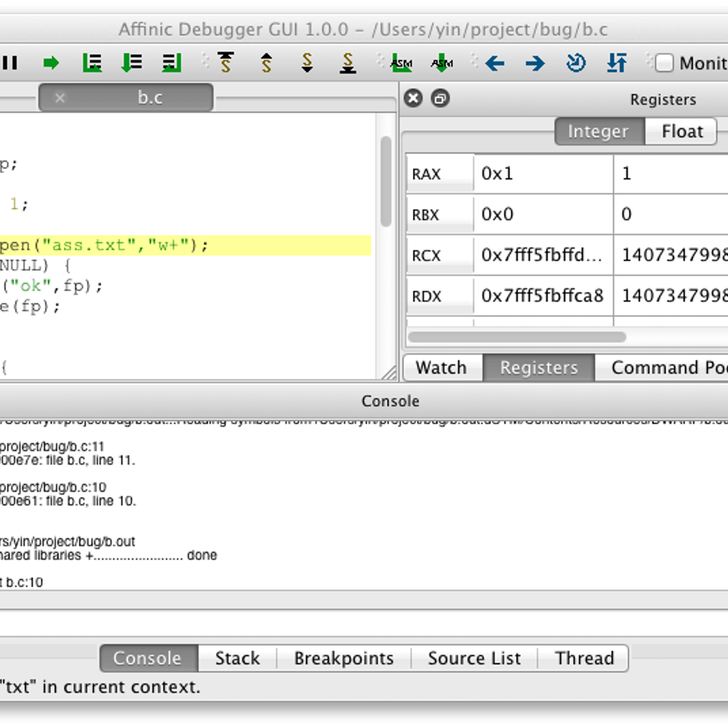728x728 pixels.
Task: Click the fputs "ok",fp source line
Action: 51,286
